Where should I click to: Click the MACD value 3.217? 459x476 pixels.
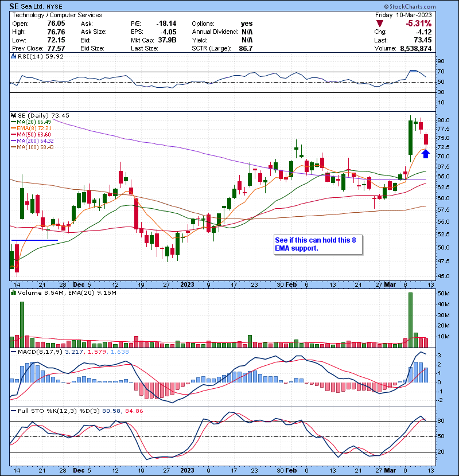tap(74, 352)
